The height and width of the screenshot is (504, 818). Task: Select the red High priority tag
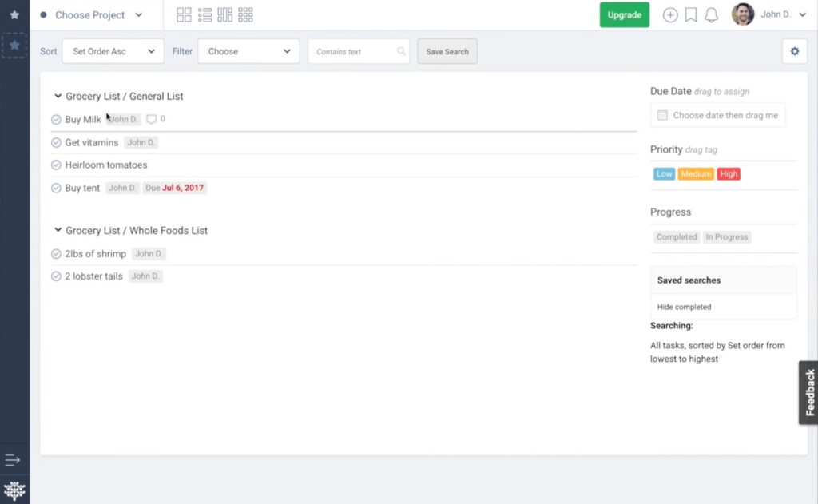pos(728,174)
